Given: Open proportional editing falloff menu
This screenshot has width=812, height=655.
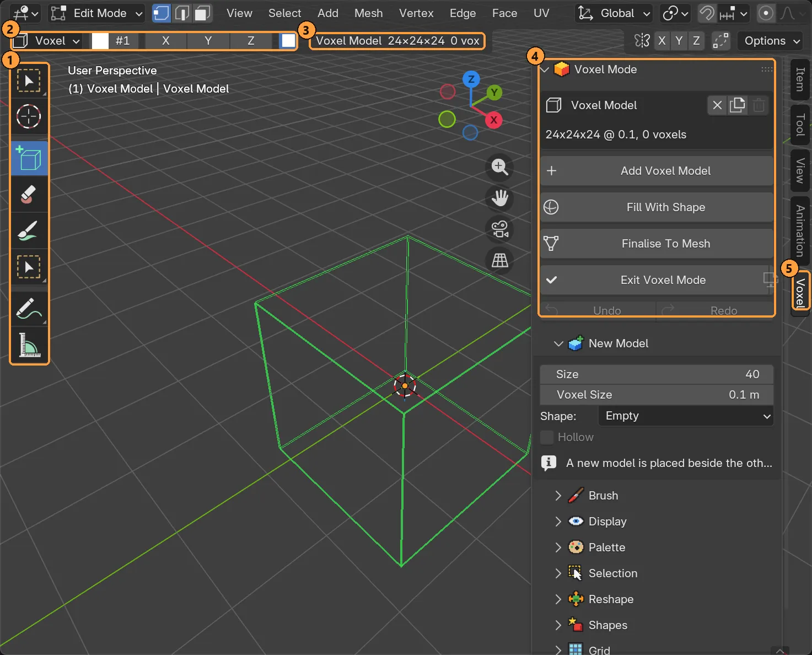Looking at the screenshot, I should [x=792, y=13].
